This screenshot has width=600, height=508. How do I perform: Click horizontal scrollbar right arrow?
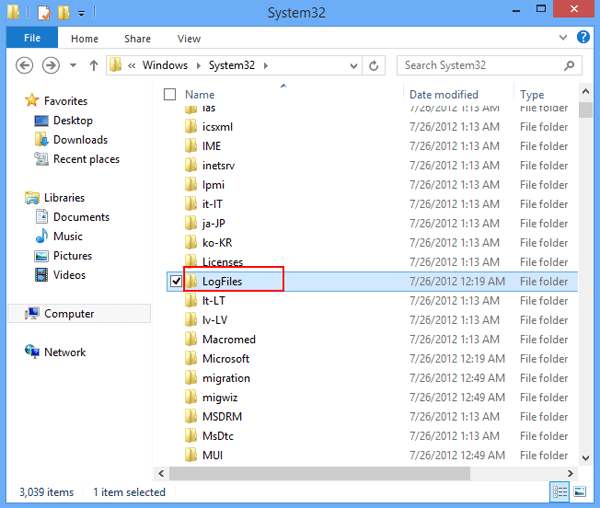click(x=570, y=473)
